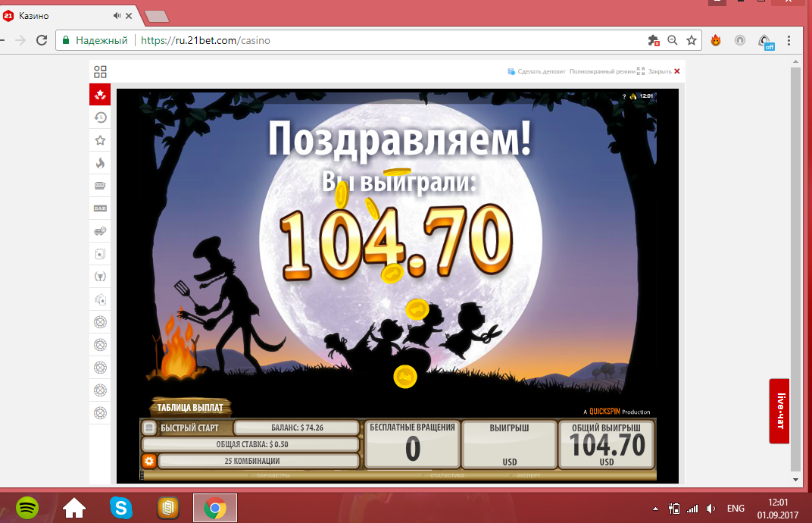Viewport: 812px width, 523px height.
Task: Select the red top games star icon
Action: coord(100,94)
